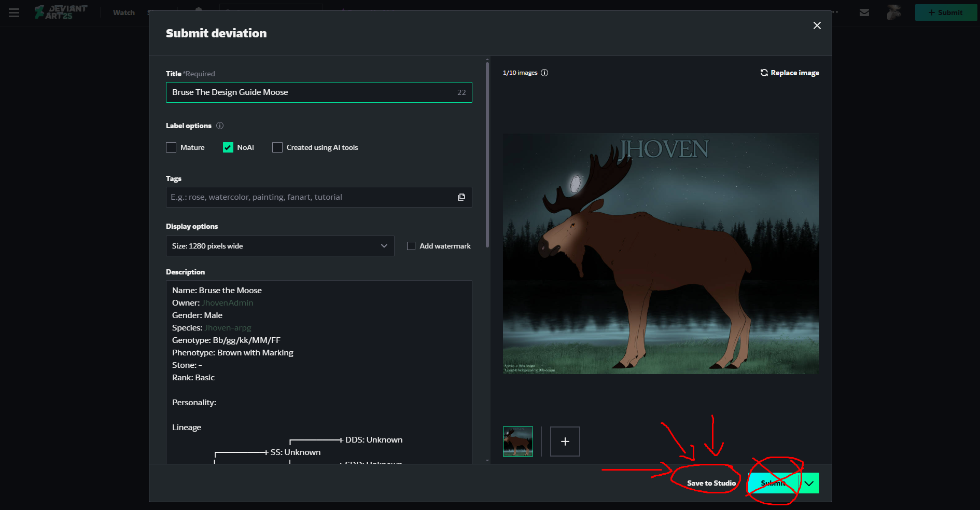Image resolution: width=980 pixels, height=510 pixels.
Task: Click the DeviantArt logo
Action: click(x=61, y=12)
